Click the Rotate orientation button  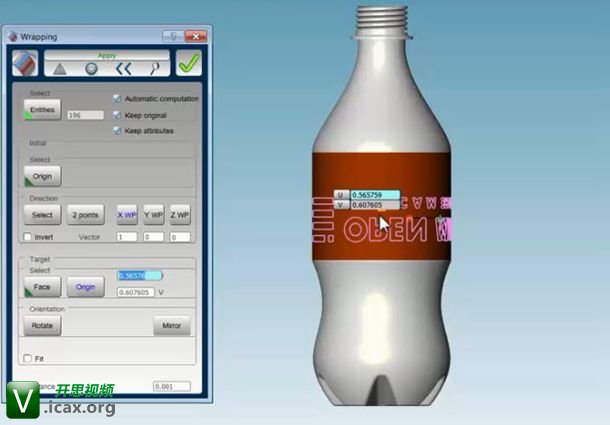(x=42, y=325)
